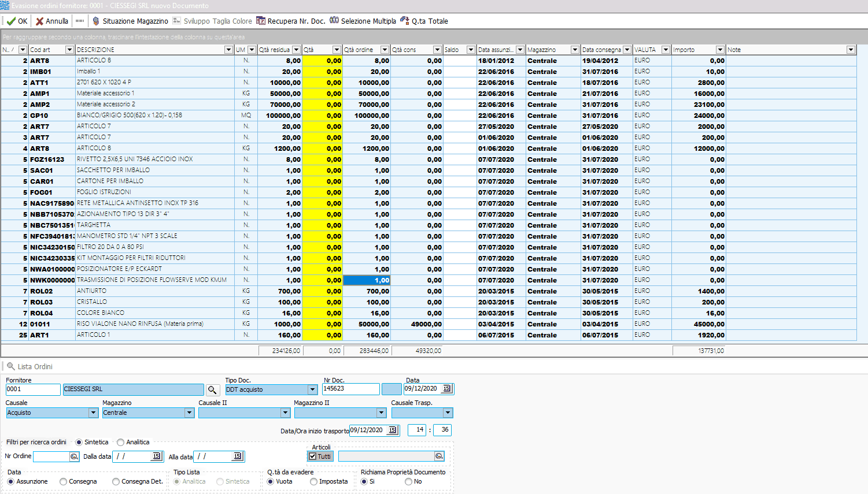Screen dimensions: 868x494
Task: Open the Magazzino II dropdown
Action: point(381,413)
